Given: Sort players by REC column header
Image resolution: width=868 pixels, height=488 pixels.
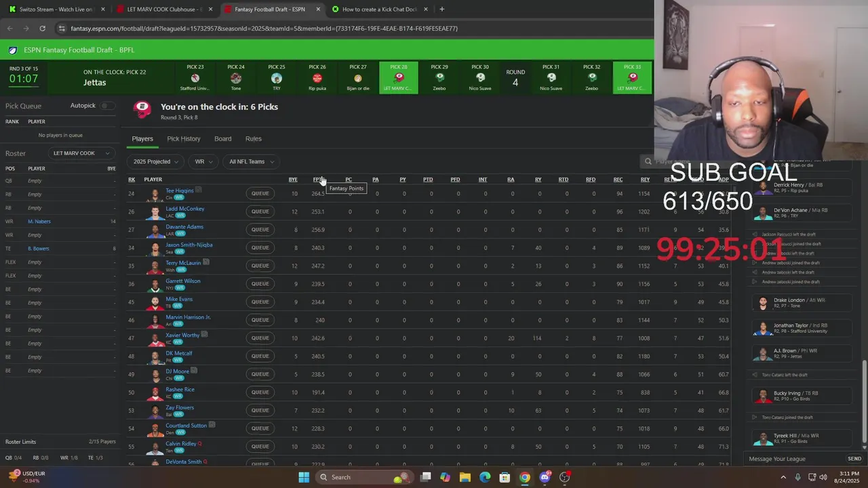Looking at the screenshot, I should 618,180.
